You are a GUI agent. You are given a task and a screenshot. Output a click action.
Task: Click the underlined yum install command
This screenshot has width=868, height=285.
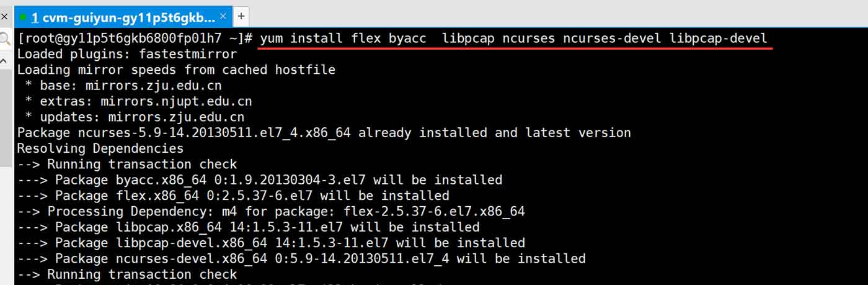513,38
